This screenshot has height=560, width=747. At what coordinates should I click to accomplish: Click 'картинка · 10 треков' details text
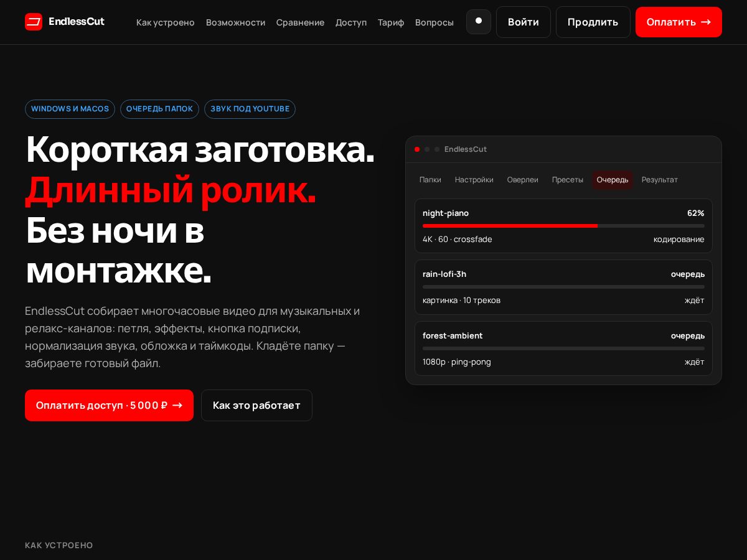[461, 300]
